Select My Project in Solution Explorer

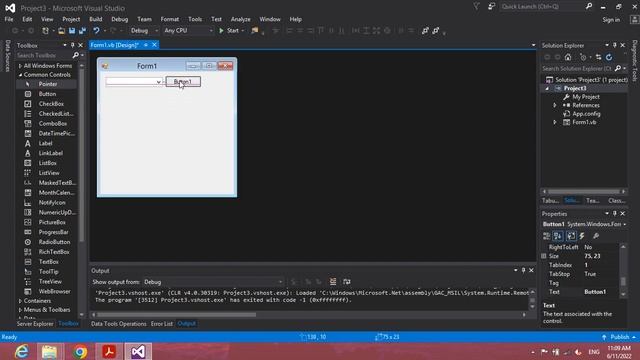(586, 97)
